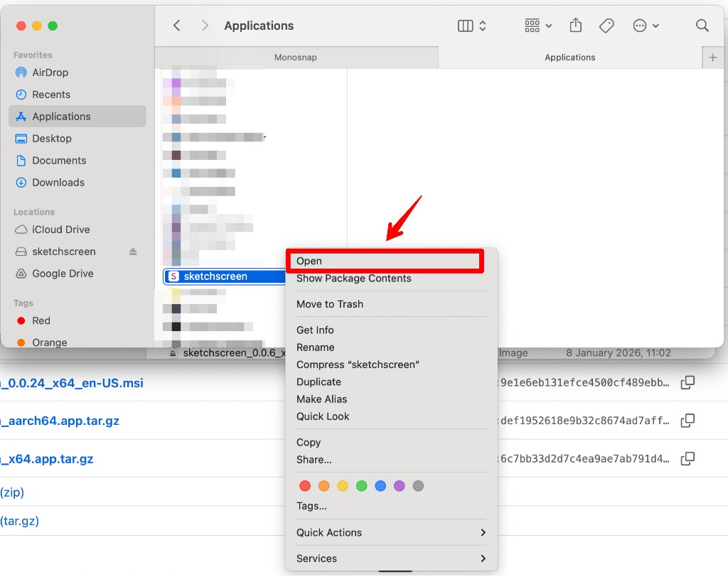Image resolution: width=728 pixels, height=577 pixels.
Task: Apply the gray tag color dot
Action: pos(418,486)
